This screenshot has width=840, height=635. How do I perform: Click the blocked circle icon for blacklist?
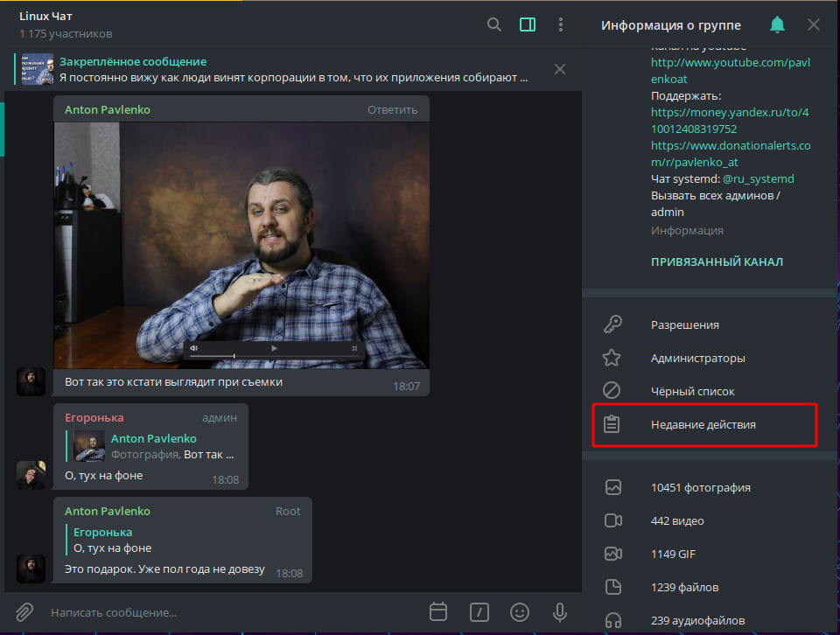coord(612,390)
